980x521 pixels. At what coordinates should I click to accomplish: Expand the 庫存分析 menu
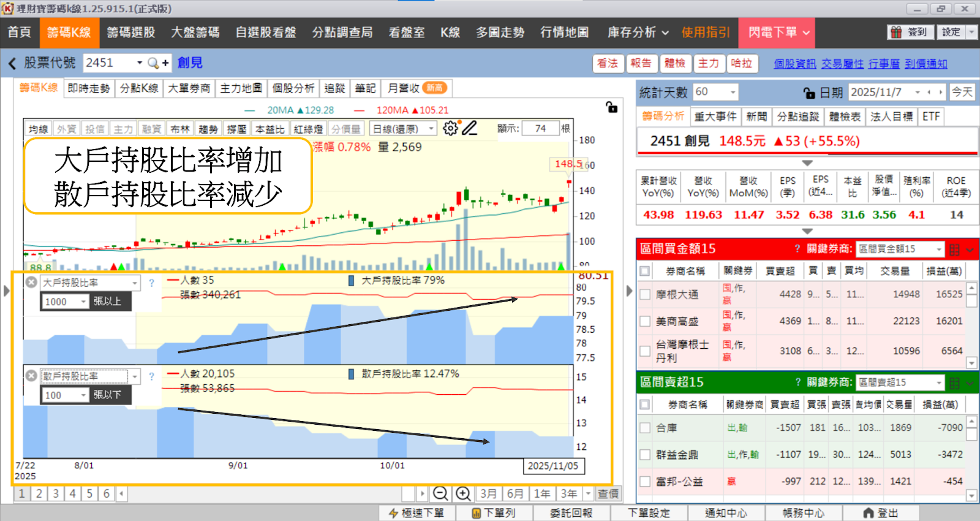[x=638, y=32]
